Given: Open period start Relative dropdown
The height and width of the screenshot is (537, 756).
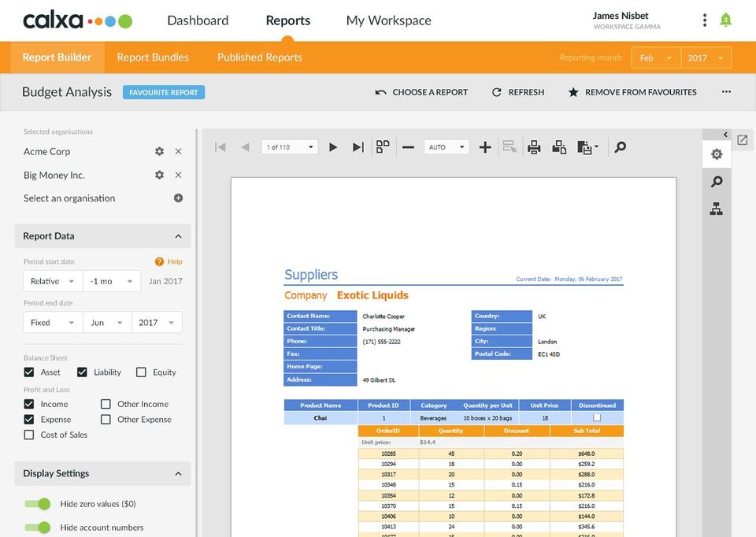Looking at the screenshot, I should coord(53,281).
